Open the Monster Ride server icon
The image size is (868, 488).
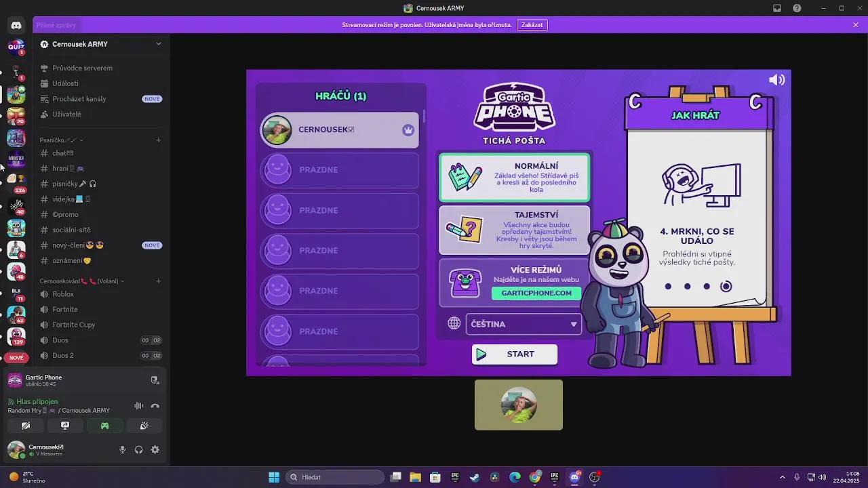pos(16,159)
